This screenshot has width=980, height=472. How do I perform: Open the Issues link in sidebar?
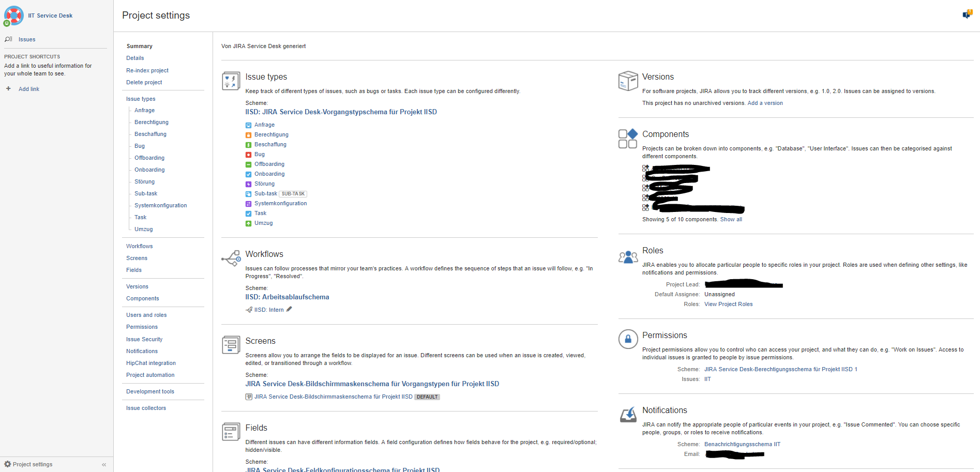tap(27, 39)
